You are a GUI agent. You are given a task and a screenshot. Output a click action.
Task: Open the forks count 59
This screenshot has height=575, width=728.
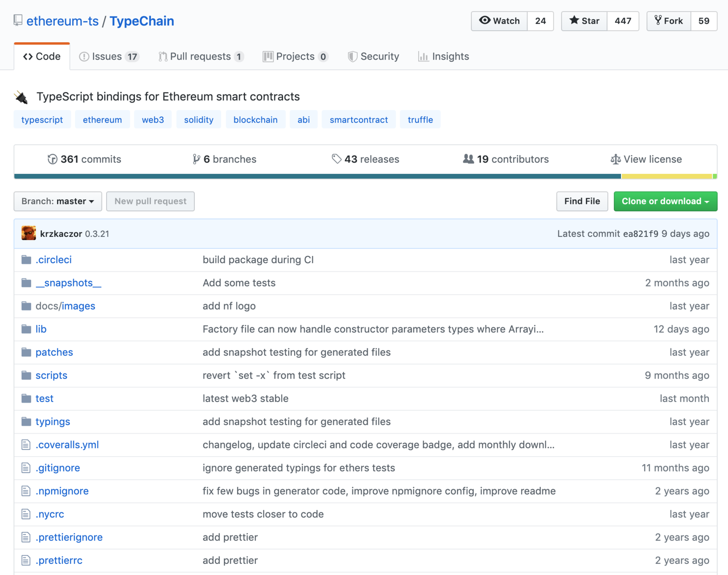(x=704, y=21)
